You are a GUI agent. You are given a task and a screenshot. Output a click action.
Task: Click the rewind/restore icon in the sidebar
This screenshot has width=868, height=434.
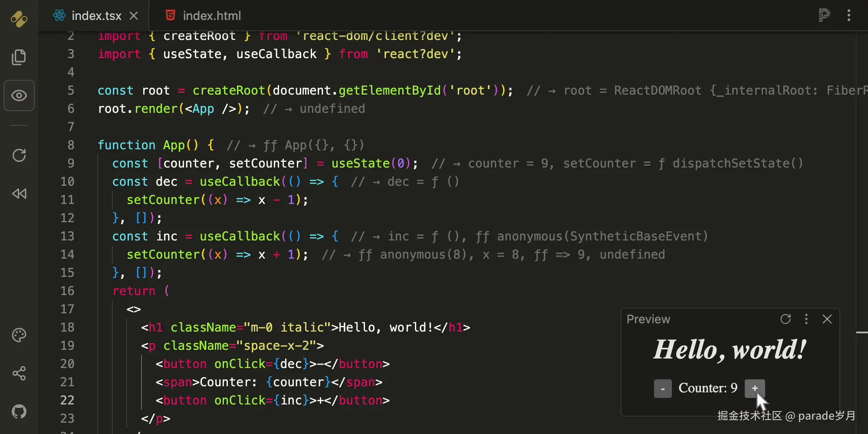click(x=19, y=194)
